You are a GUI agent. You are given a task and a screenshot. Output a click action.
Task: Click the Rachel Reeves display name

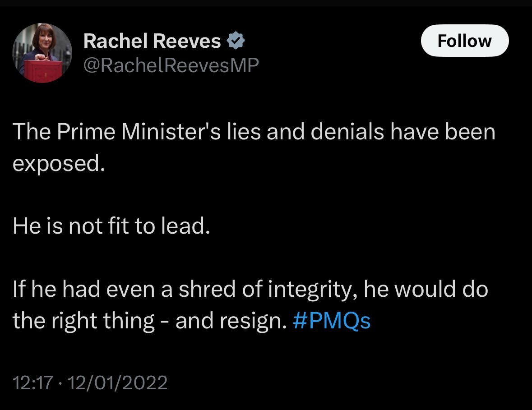[152, 41]
